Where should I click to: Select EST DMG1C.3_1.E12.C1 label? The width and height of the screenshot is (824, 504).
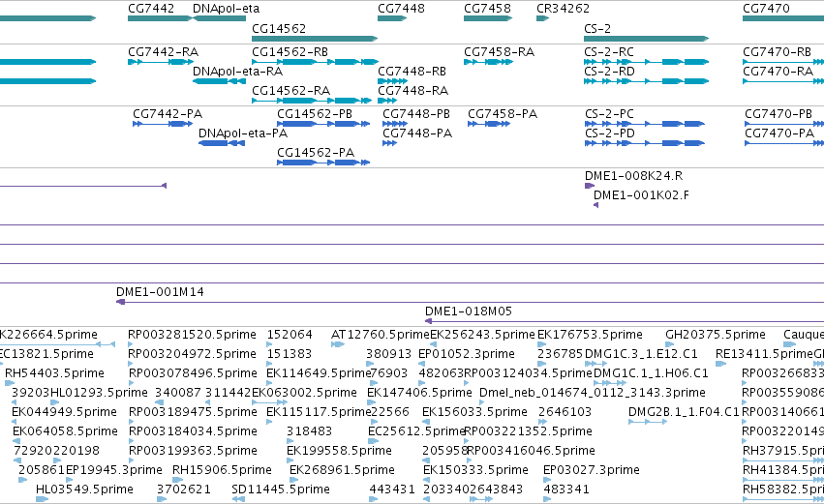coord(641,354)
